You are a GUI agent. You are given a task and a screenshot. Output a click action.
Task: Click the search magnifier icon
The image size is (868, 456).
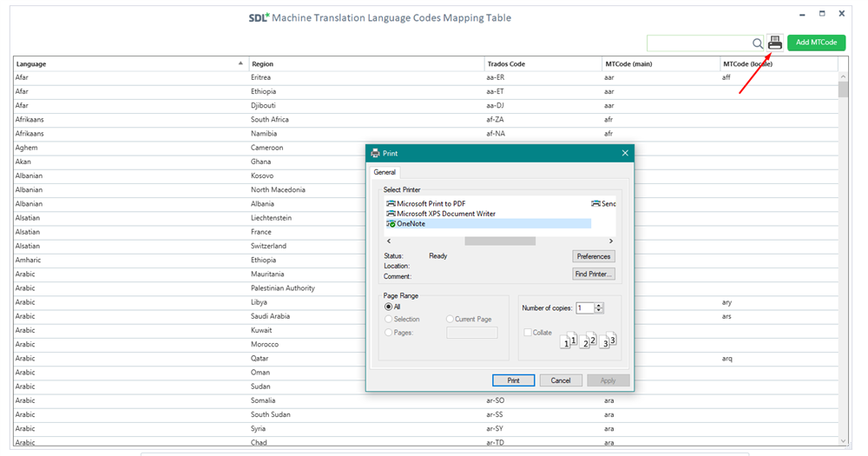tap(757, 43)
